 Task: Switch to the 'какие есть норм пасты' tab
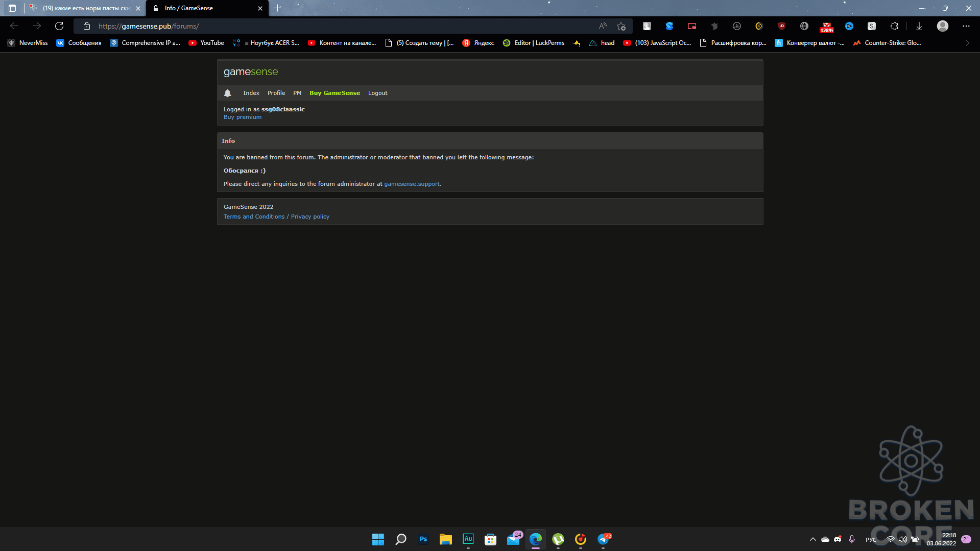[x=85, y=8]
